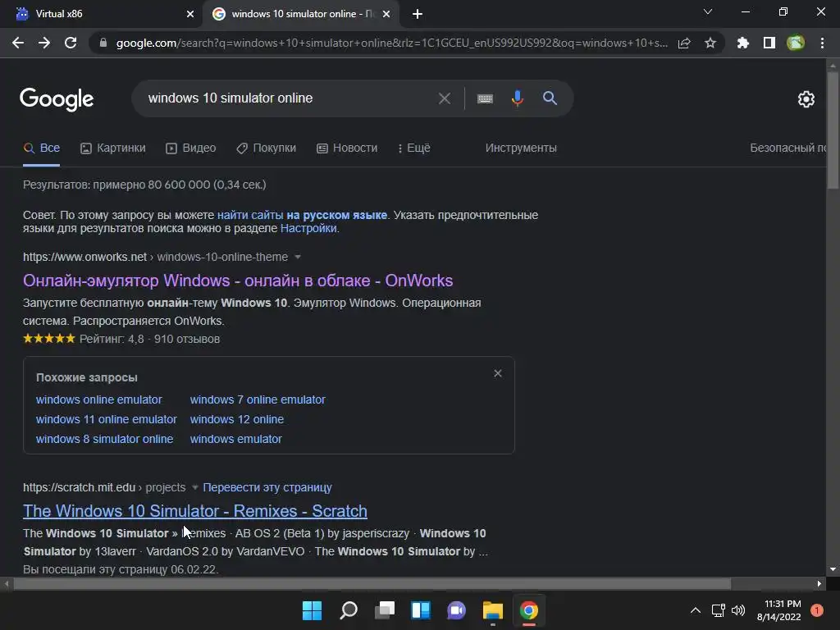Screen dimensions: 840x630
Task: Open Widgets from the taskbar
Action: [421, 610]
